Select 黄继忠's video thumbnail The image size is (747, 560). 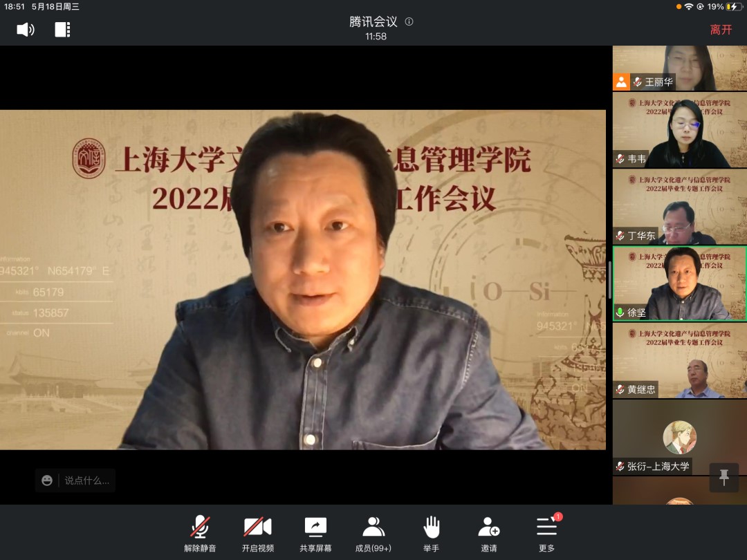(x=679, y=360)
